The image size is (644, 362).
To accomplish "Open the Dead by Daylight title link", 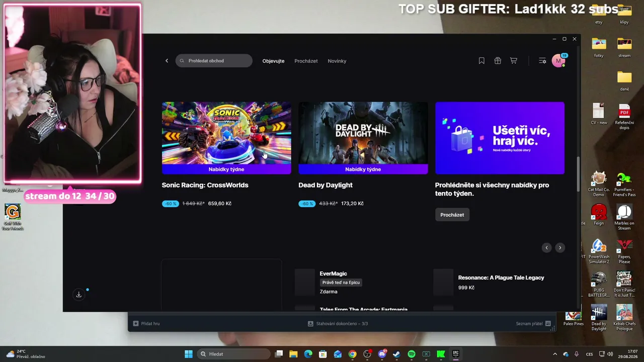I will [x=326, y=185].
